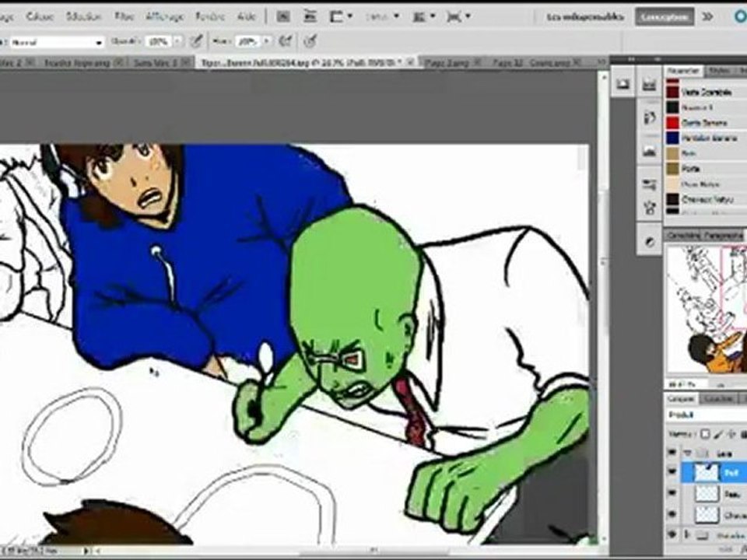
Task: Close the active document tab
Action: tap(409, 62)
